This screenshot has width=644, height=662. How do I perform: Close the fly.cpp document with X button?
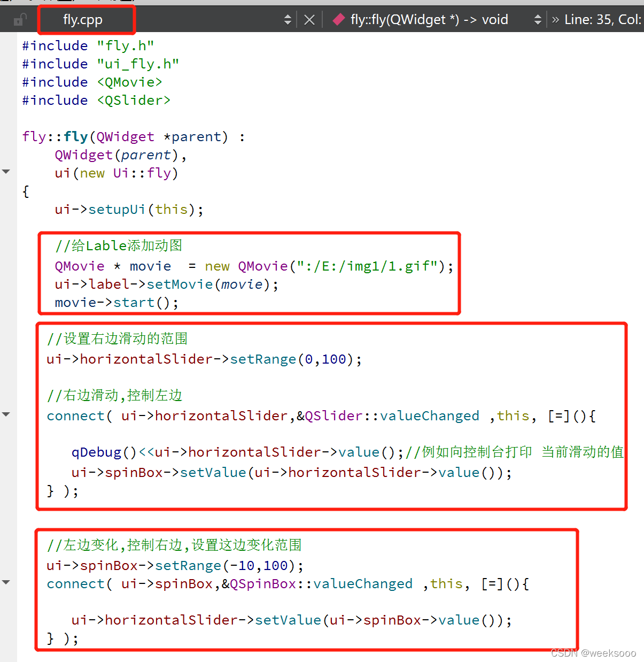click(309, 20)
